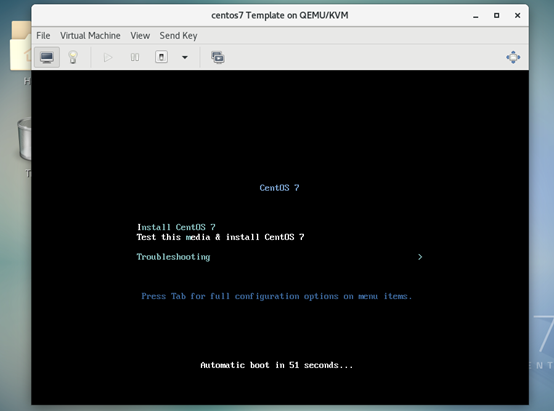
Task: Pause the virtual machine
Action: 135,57
